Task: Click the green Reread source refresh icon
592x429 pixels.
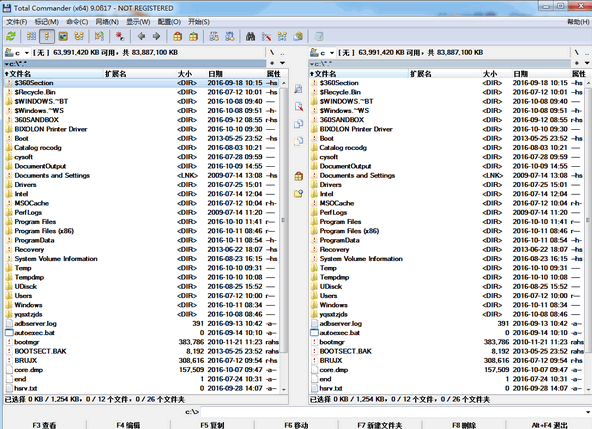Action: (x=11, y=36)
